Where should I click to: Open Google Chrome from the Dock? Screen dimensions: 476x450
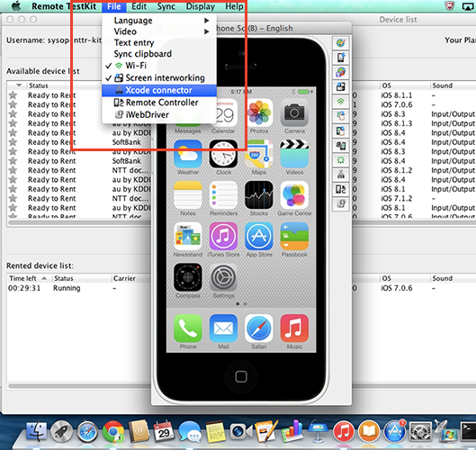pyautogui.click(x=113, y=431)
